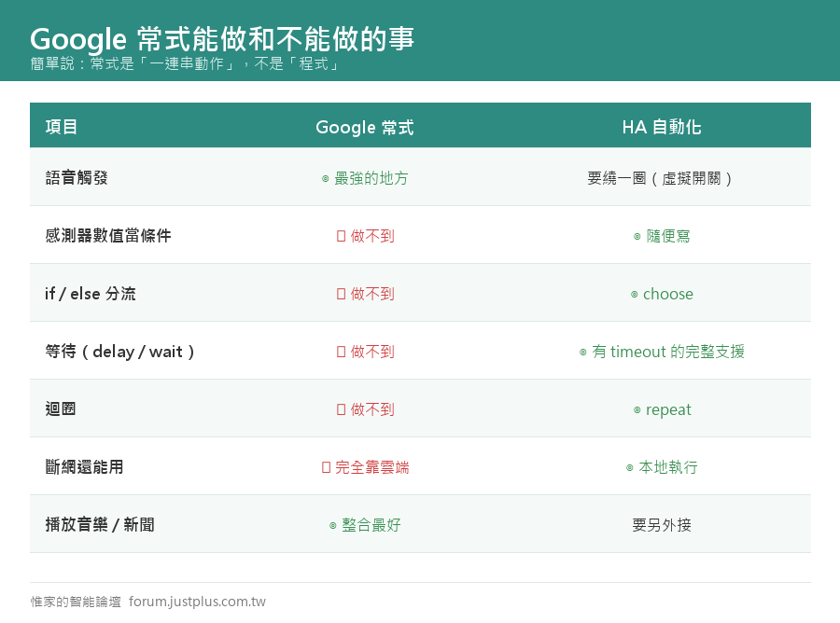Select the Google 常式 column header
This screenshot has width=840, height=623.
pos(365,128)
